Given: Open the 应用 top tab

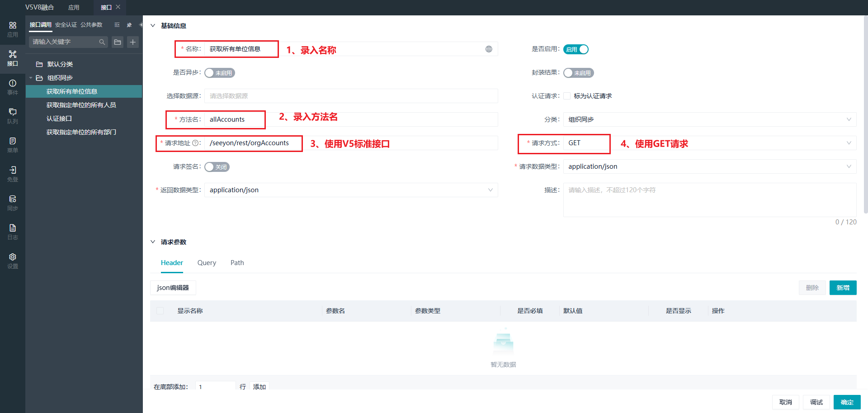Looking at the screenshot, I should coord(74,7).
